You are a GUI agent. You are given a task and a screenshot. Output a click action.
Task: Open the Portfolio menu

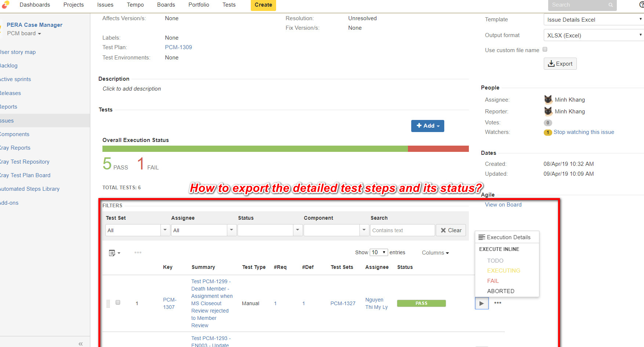pyautogui.click(x=199, y=5)
